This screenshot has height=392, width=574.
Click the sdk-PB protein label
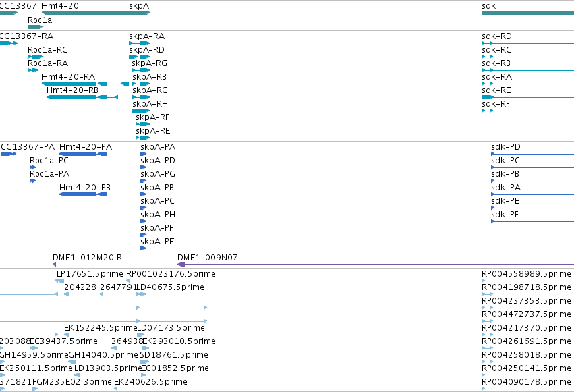pos(505,174)
